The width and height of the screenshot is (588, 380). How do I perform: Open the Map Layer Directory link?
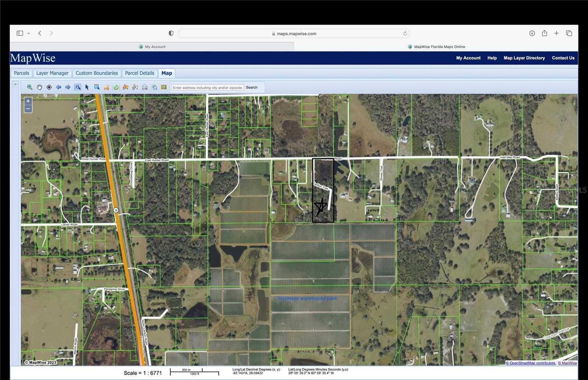(x=524, y=58)
